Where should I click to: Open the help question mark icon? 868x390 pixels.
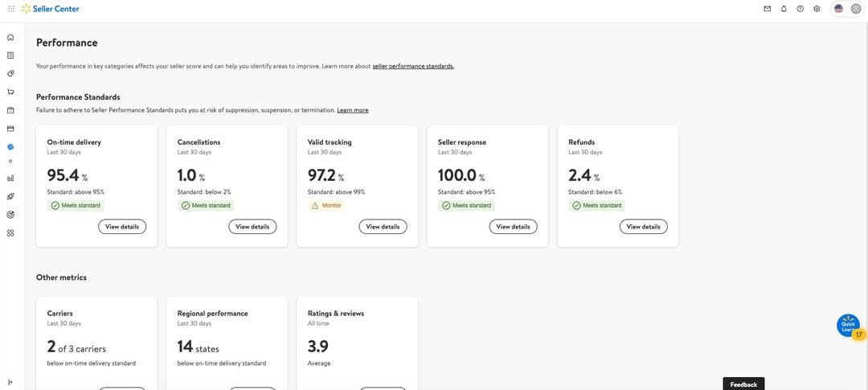pyautogui.click(x=800, y=9)
